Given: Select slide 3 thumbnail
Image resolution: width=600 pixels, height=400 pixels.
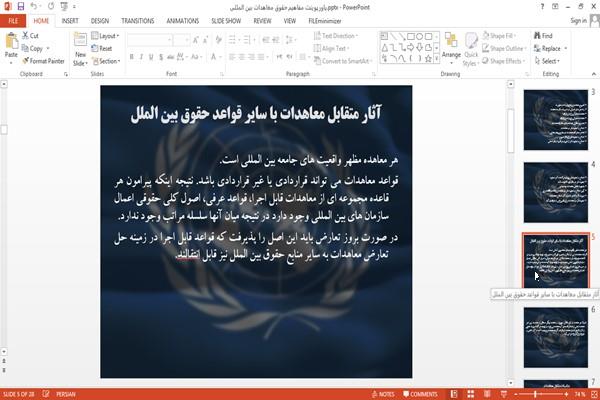Looking at the screenshot, I should pyautogui.click(x=556, y=120).
